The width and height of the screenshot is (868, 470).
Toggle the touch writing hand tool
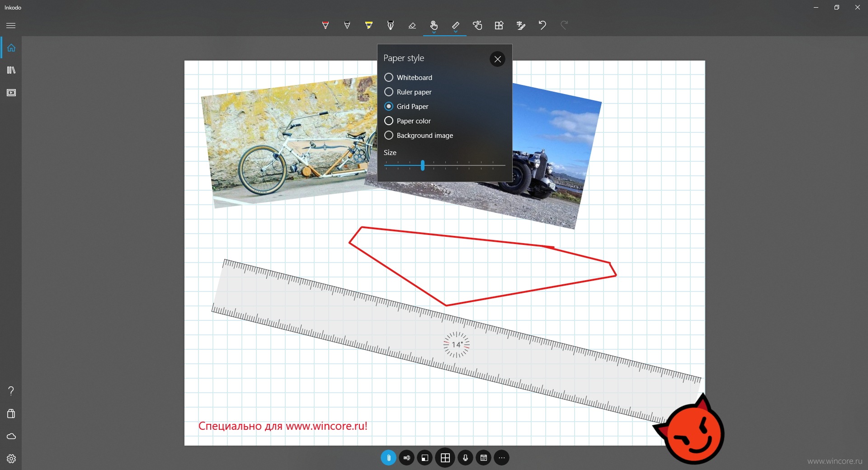(434, 24)
